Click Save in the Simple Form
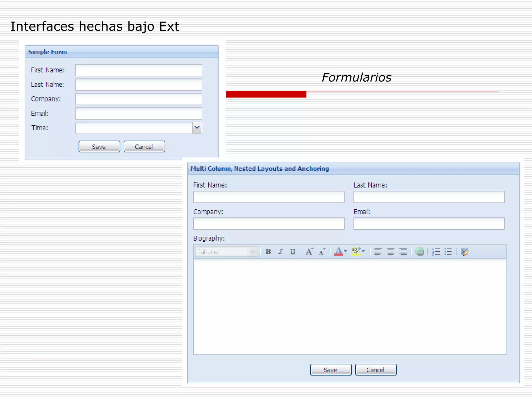Screen dimensions: 532x399 point(99,147)
